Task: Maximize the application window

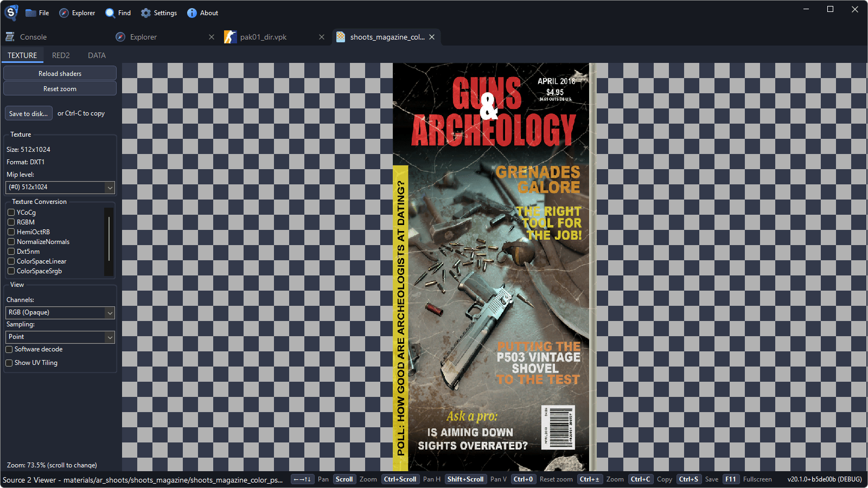Action: coord(830,9)
